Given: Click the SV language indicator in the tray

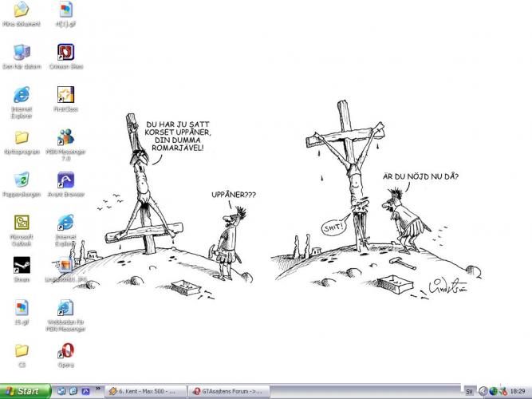Looking at the screenshot, I should click(x=469, y=391).
